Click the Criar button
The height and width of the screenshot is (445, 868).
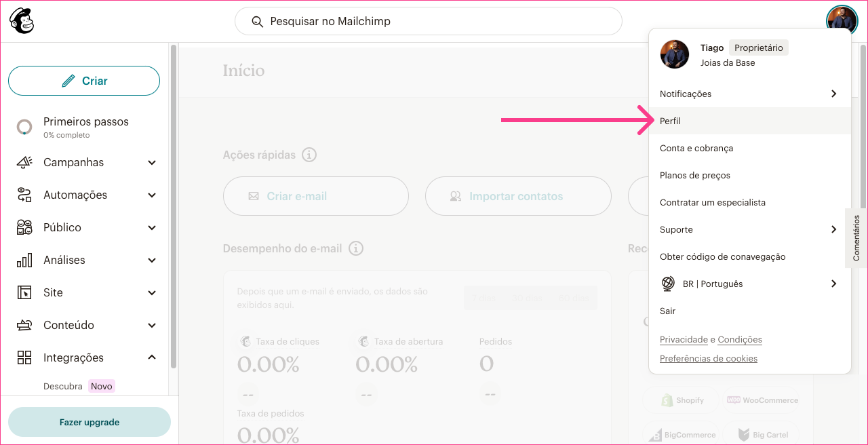(84, 81)
